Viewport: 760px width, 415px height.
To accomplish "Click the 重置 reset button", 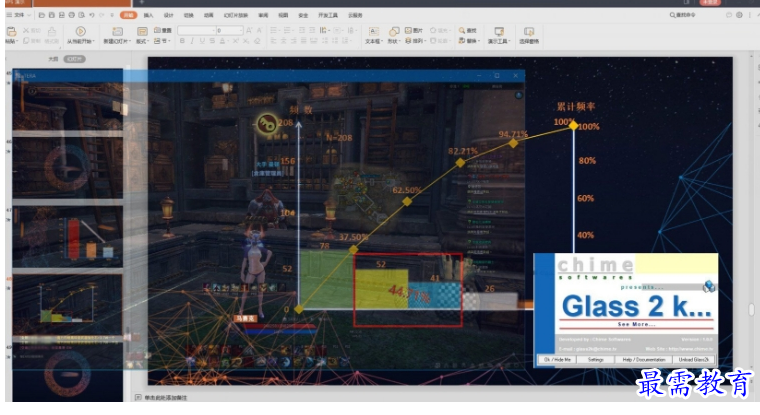I will click(163, 31).
